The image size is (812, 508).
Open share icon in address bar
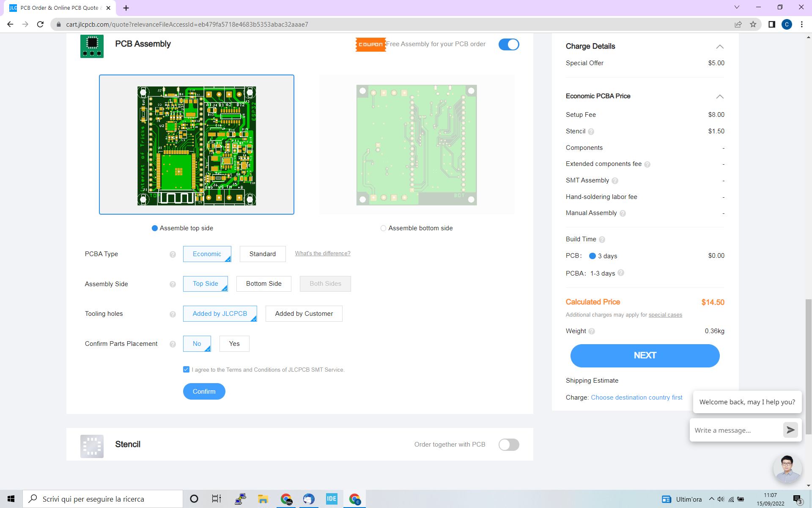point(738,25)
